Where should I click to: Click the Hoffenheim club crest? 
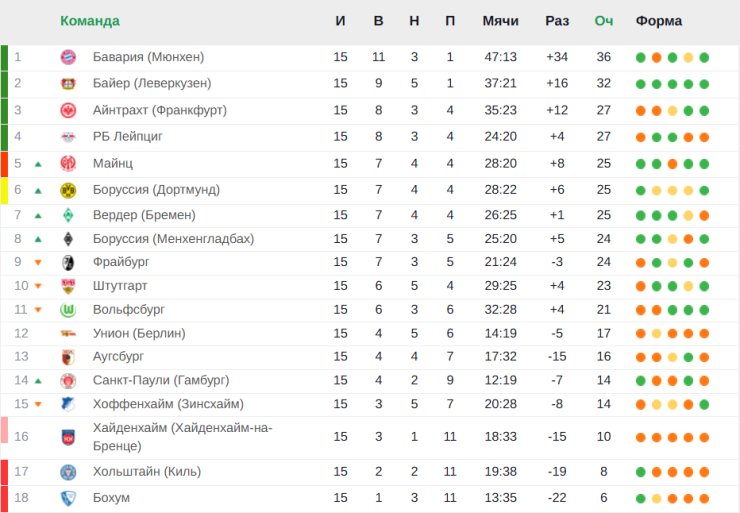pos(68,404)
